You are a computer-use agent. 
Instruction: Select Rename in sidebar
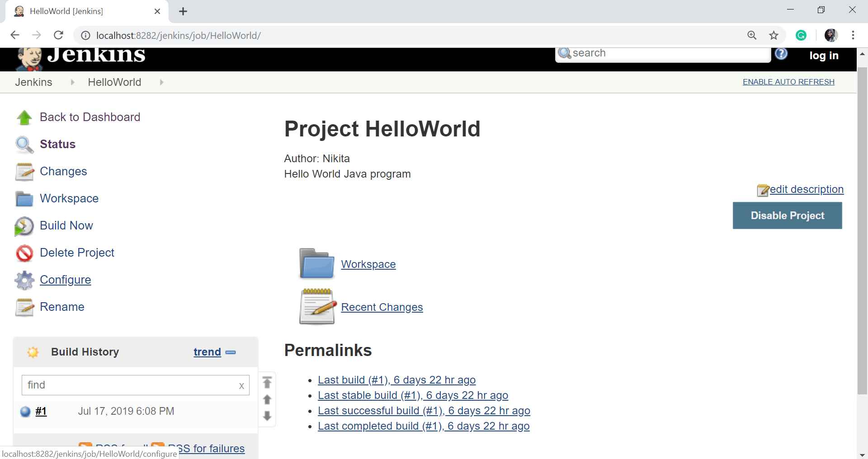coord(62,307)
